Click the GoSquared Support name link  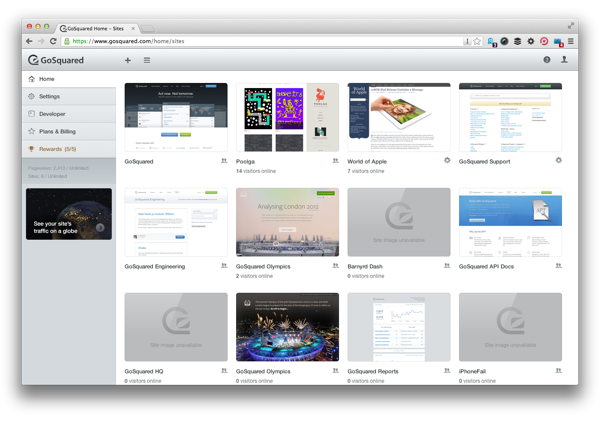[484, 161]
